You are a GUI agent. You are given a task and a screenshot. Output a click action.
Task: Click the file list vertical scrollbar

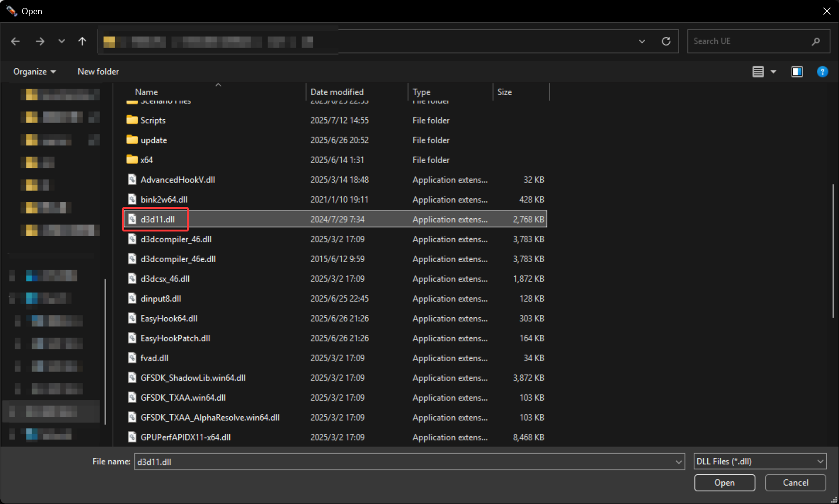(x=833, y=250)
